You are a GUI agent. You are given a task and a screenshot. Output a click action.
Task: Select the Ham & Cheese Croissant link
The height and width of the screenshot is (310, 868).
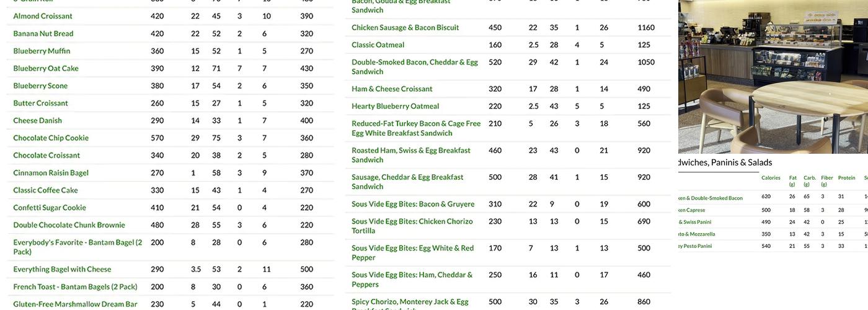[392, 89]
